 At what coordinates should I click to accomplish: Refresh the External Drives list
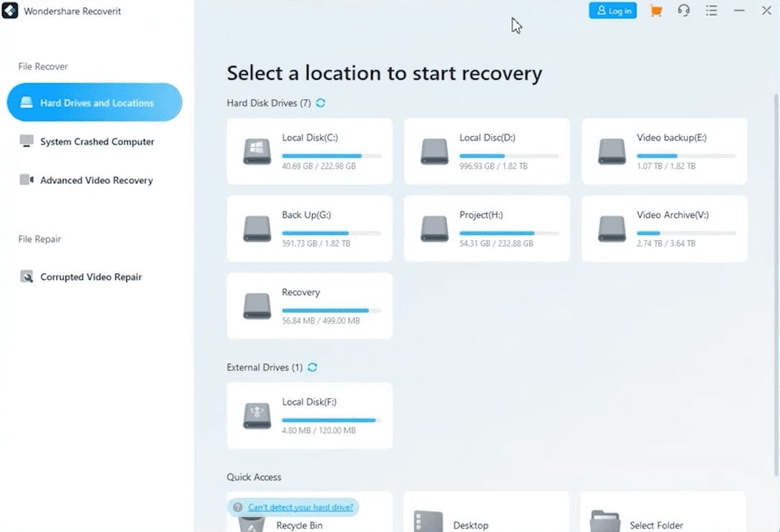pyautogui.click(x=312, y=367)
